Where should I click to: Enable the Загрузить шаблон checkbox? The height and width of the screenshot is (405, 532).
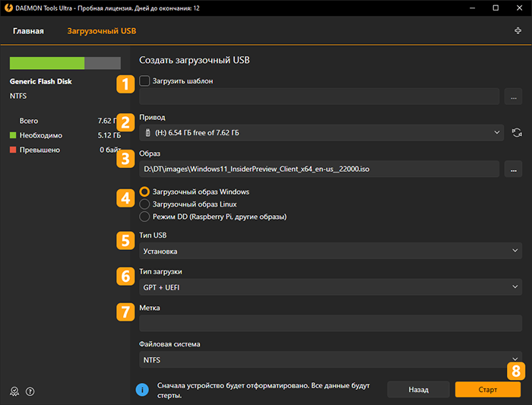144,81
